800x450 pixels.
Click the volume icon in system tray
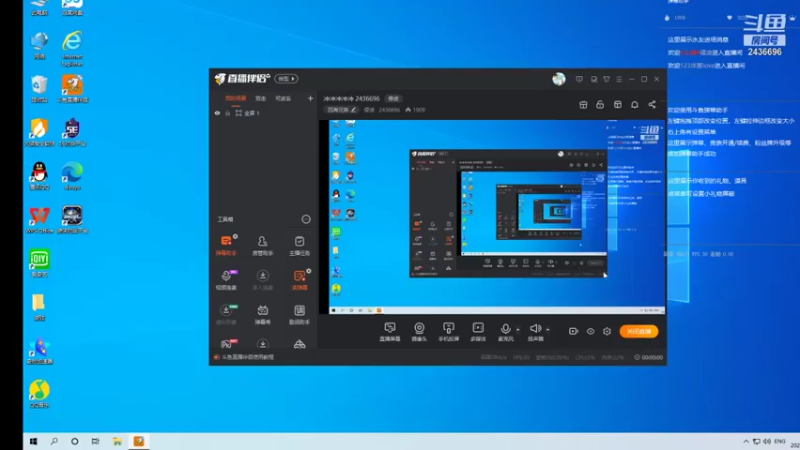click(766, 441)
